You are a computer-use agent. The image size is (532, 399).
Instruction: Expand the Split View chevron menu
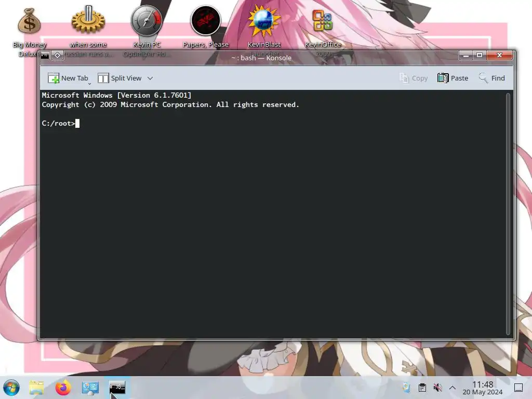(x=150, y=78)
